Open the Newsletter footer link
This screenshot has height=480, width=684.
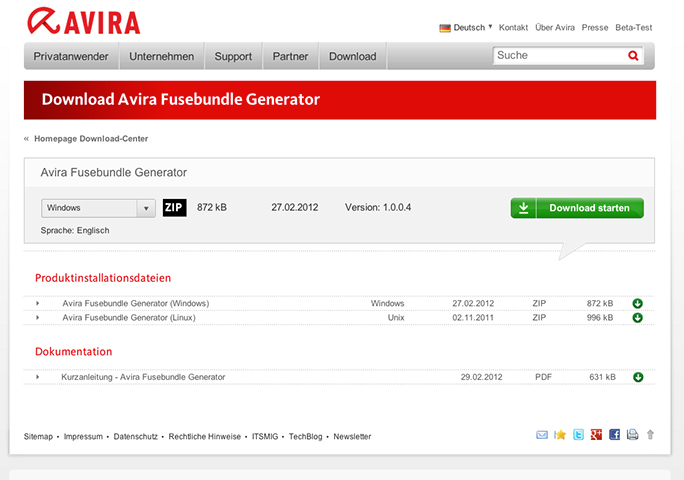point(352,436)
